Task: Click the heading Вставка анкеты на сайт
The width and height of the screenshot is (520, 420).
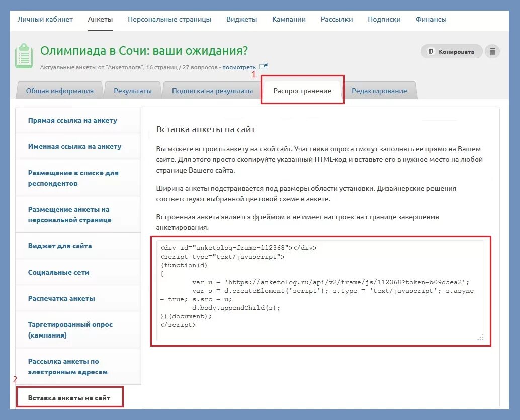Action: pos(206,129)
